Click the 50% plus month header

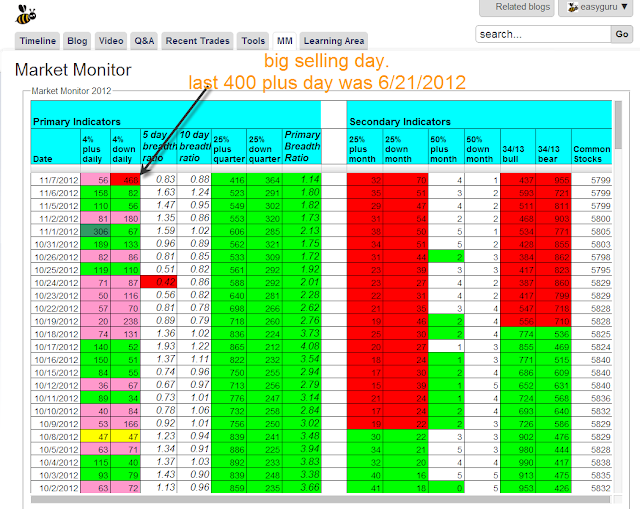pos(447,147)
